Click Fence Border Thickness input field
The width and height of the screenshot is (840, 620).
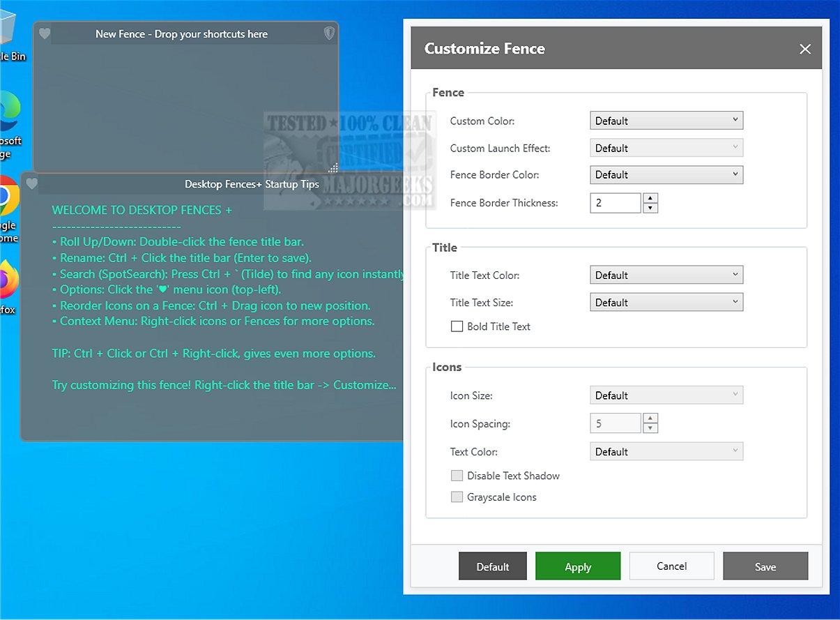click(616, 203)
